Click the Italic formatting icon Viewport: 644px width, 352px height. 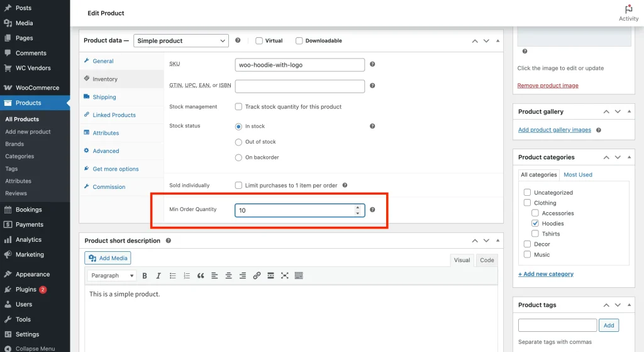(158, 276)
